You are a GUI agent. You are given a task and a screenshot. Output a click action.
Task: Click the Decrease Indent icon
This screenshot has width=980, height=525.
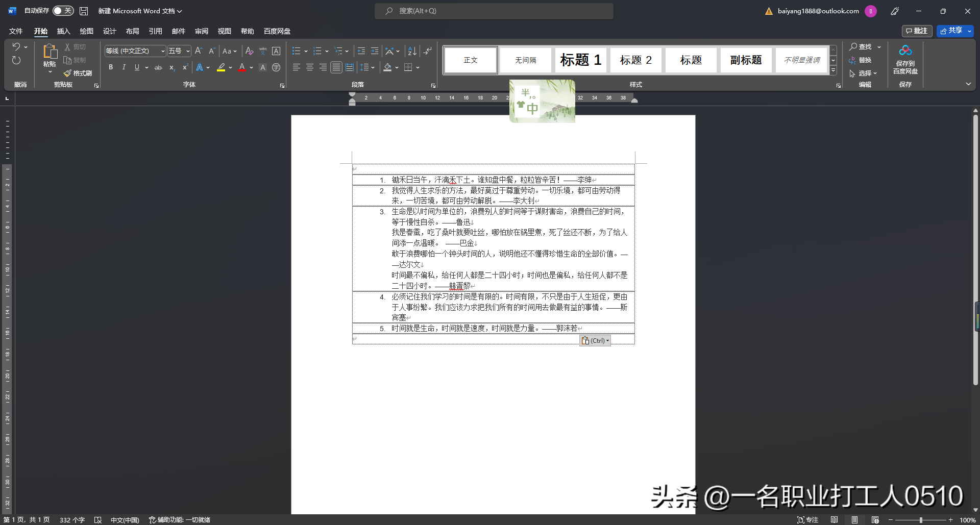(361, 51)
